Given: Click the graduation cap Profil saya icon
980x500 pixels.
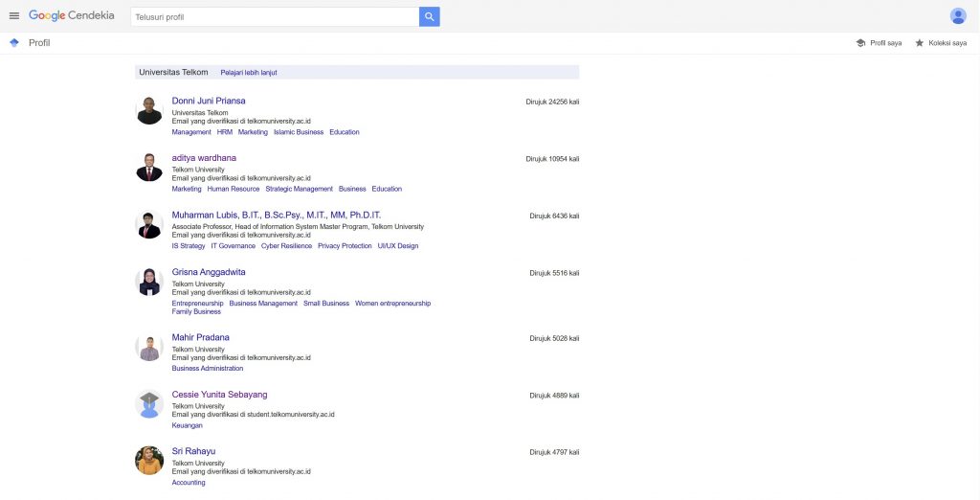Looking at the screenshot, I should (x=860, y=43).
